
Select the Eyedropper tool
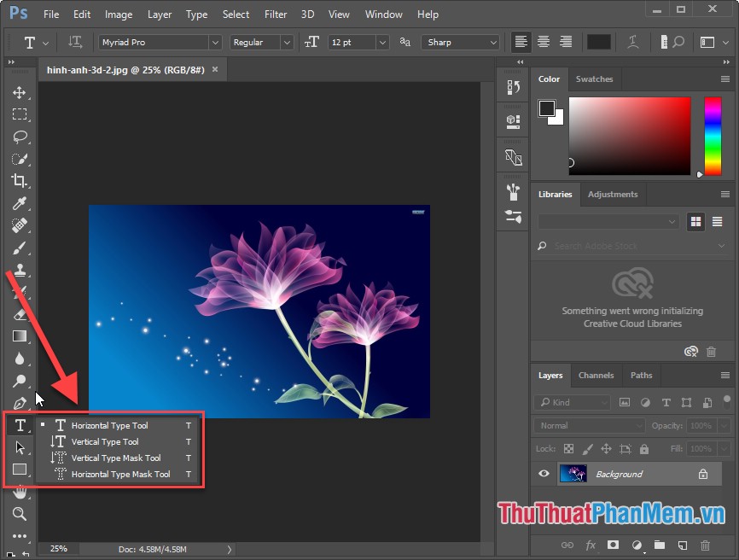(x=20, y=204)
